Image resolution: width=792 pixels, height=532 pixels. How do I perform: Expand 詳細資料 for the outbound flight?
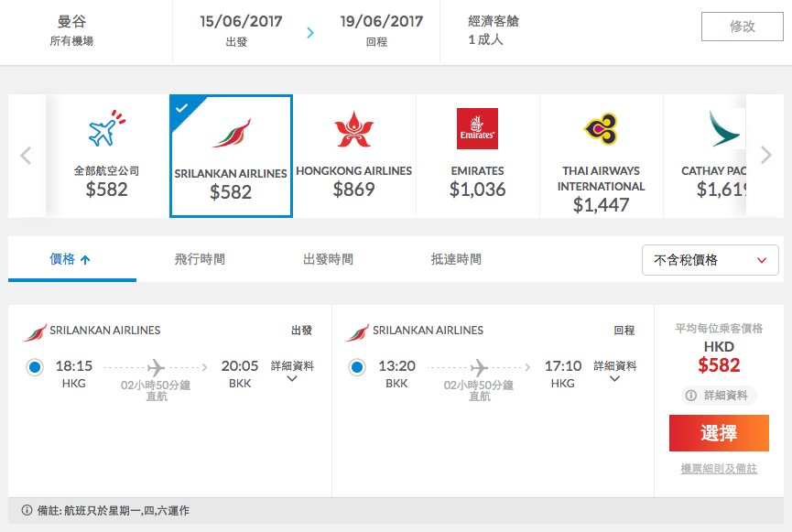pos(292,372)
